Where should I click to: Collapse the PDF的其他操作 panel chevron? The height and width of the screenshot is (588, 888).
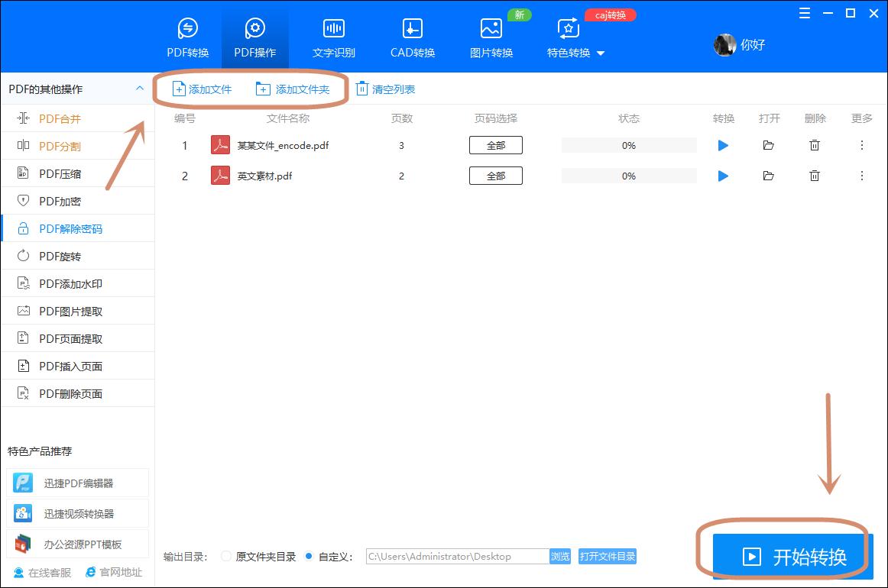[140, 89]
